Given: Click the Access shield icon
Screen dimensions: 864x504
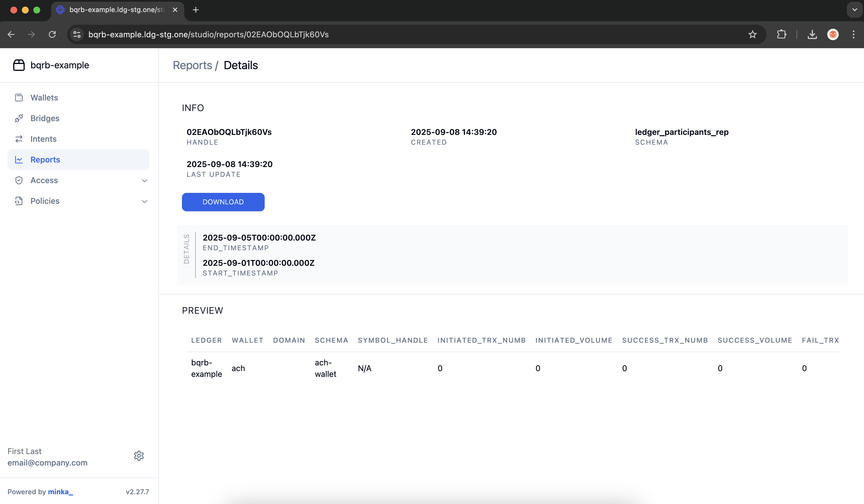Looking at the screenshot, I should click(19, 180).
